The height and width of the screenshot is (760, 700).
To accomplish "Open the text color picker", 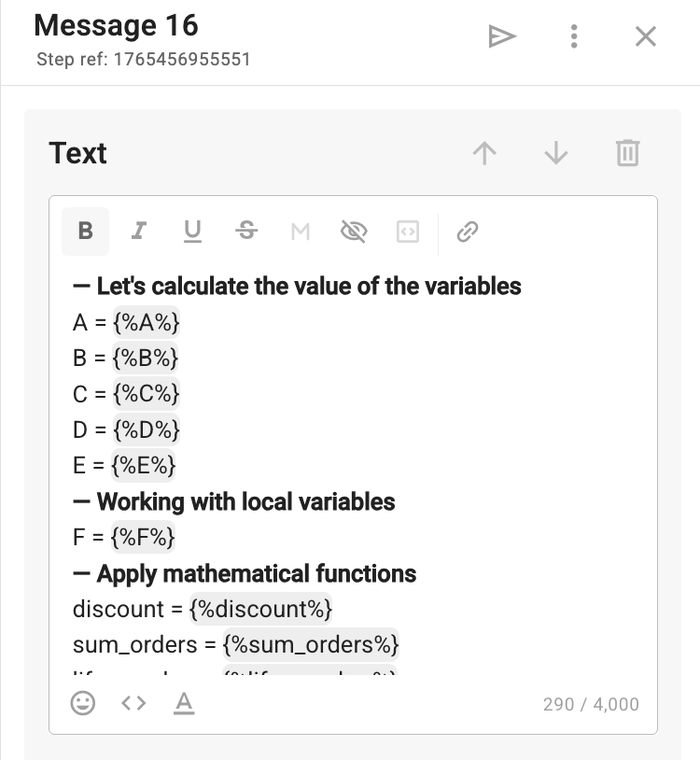I will click(x=184, y=703).
